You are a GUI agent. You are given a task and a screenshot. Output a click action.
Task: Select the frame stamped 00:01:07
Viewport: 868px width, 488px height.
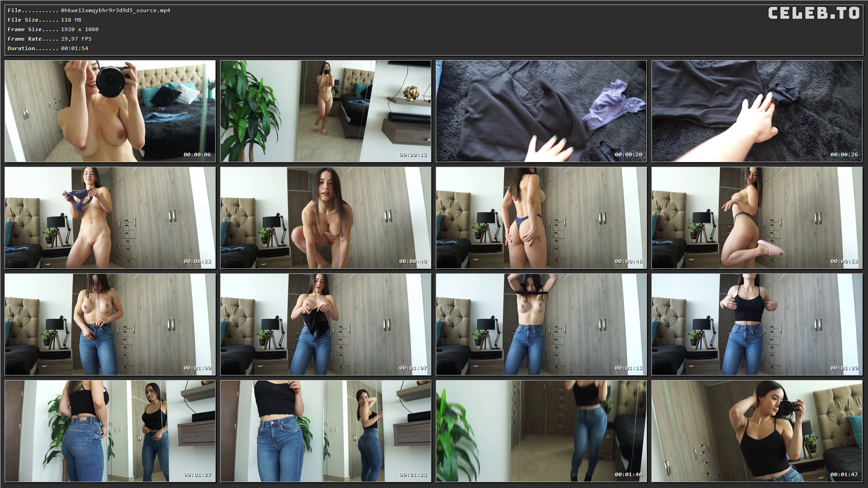325,324
